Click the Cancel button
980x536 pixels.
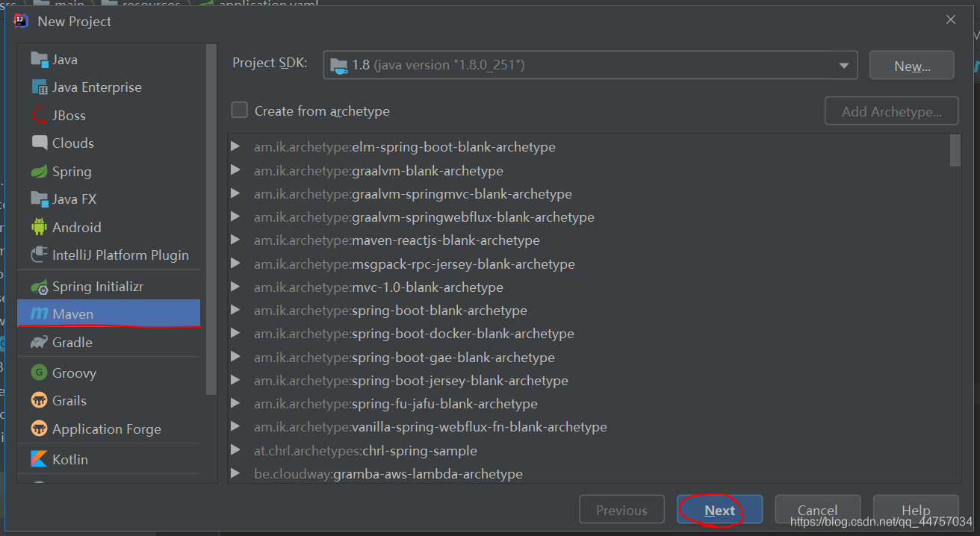coord(818,511)
